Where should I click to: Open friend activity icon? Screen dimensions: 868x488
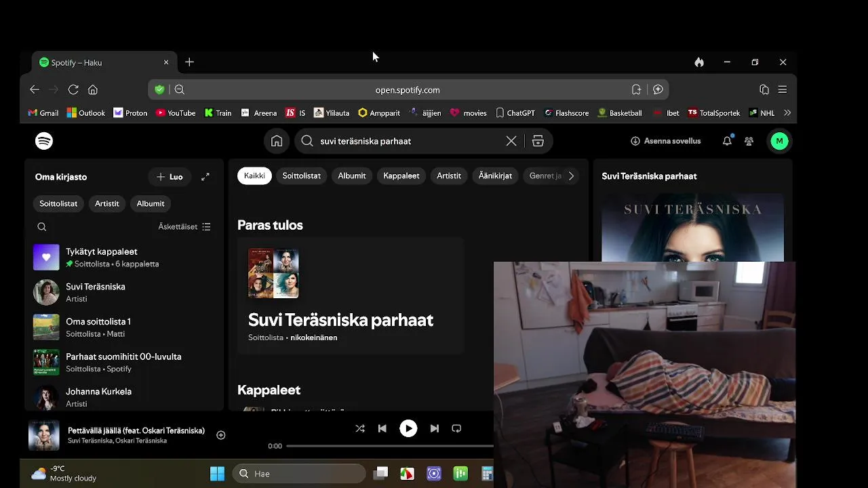749,141
